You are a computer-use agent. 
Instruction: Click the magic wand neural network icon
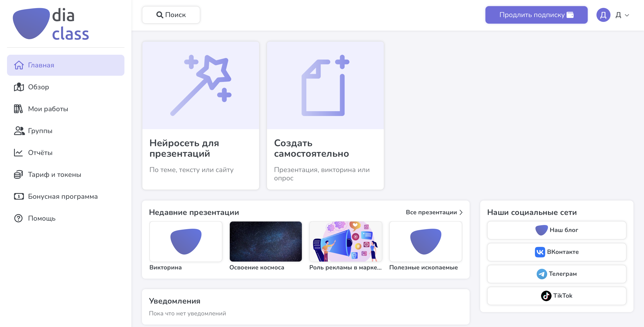(200, 85)
